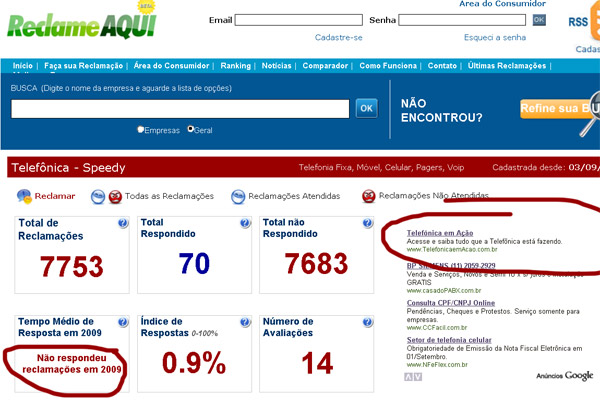Click the ads previous arrow icon
600x405 pixels.
(x=408, y=377)
